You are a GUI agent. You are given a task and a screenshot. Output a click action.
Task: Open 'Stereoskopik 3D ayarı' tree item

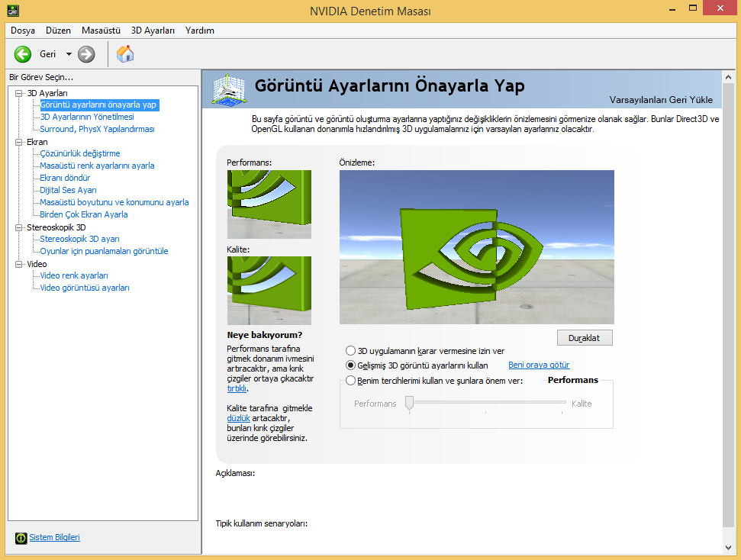tap(79, 239)
